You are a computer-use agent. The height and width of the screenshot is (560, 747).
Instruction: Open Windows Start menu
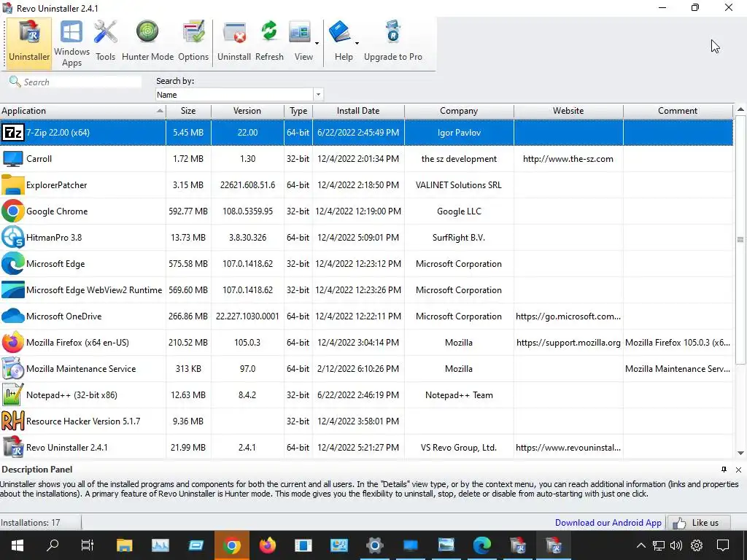(18, 545)
